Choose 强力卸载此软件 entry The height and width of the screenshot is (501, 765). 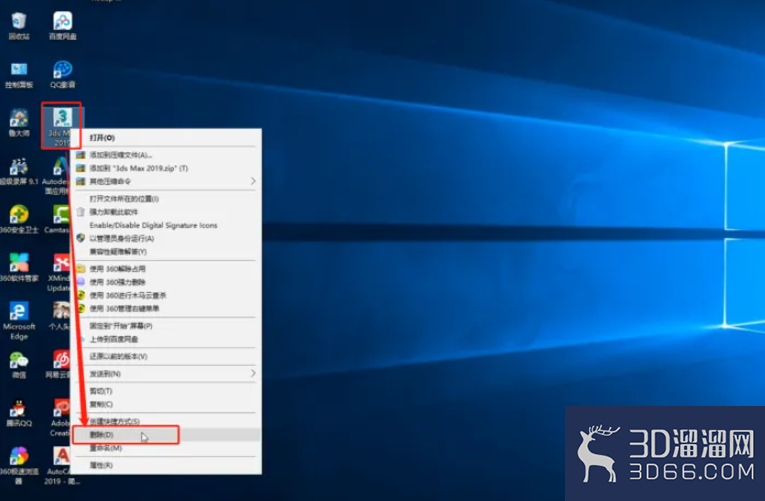point(166,212)
